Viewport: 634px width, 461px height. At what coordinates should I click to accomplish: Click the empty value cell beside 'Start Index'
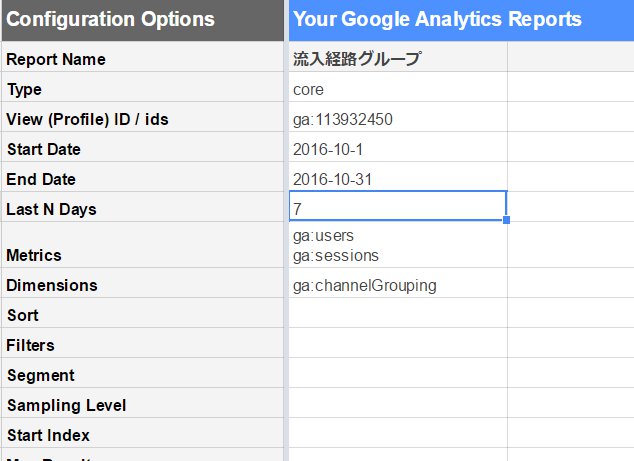(398, 433)
